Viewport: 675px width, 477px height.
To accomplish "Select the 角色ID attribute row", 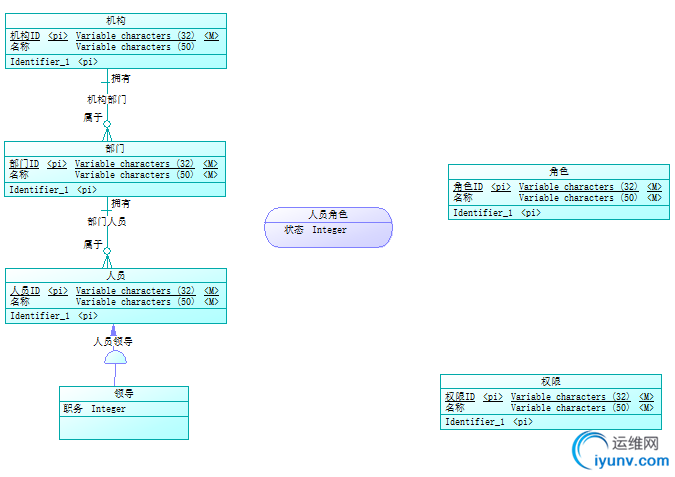I will click(557, 187).
